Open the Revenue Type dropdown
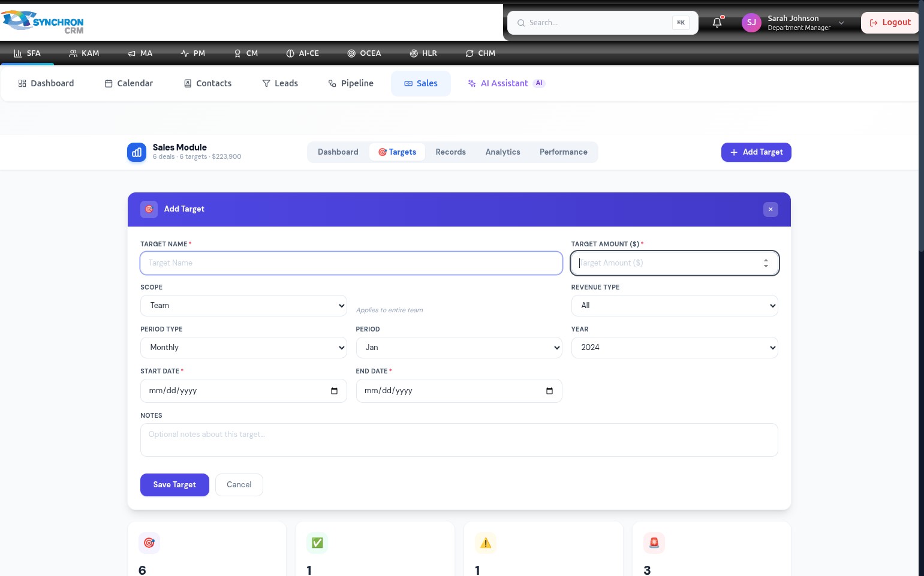924x576 pixels. pos(675,306)
